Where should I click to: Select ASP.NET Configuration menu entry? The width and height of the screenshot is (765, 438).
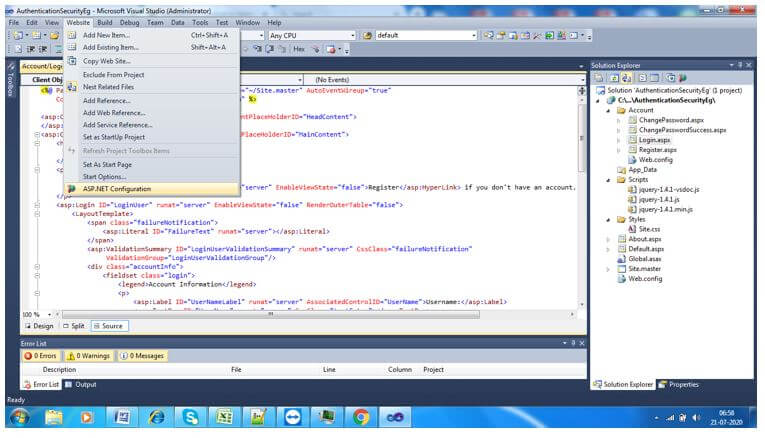pos(151,189)
